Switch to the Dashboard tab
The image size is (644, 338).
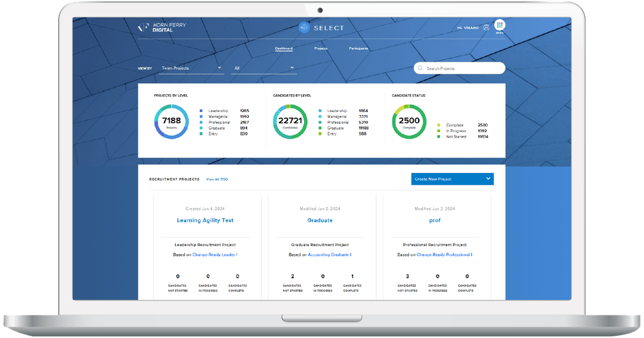click(x=284, y=48)
